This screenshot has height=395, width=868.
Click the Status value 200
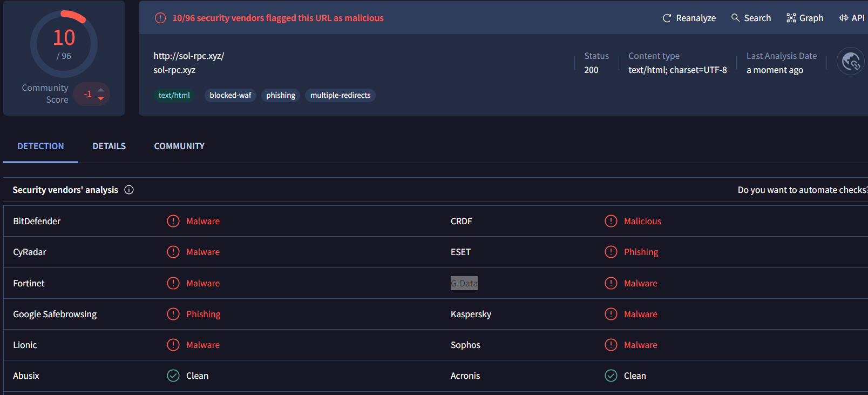click(591, 70)
